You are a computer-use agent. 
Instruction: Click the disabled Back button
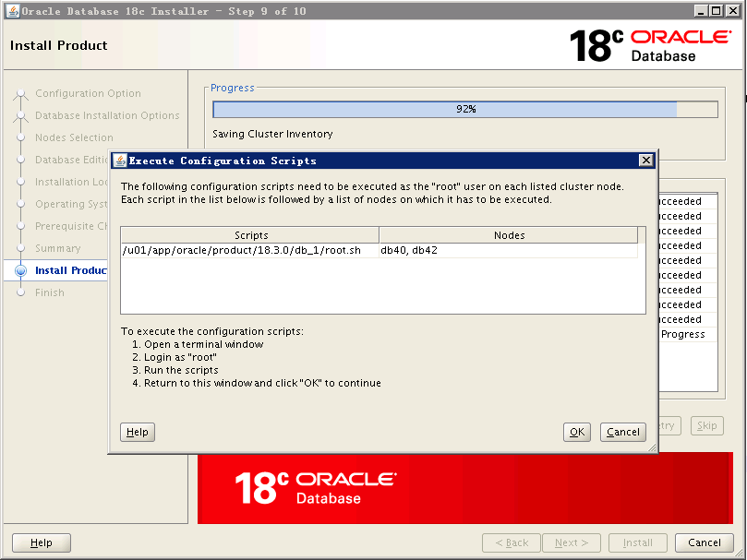point(512,542)
